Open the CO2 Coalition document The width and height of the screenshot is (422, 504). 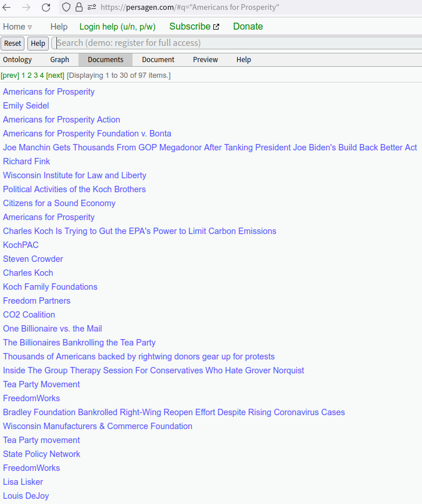coord(29,315)
